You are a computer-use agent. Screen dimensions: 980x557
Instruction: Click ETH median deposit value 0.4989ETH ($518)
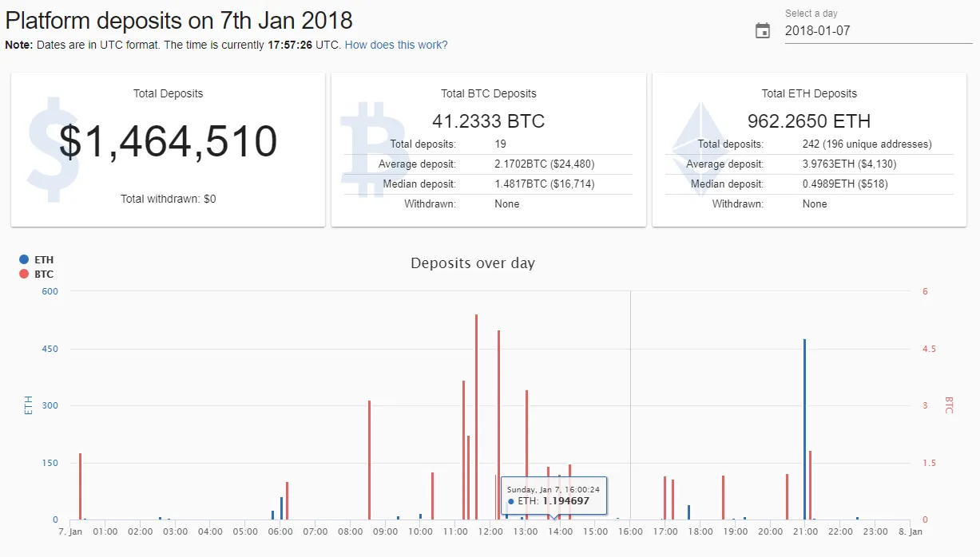845,184
